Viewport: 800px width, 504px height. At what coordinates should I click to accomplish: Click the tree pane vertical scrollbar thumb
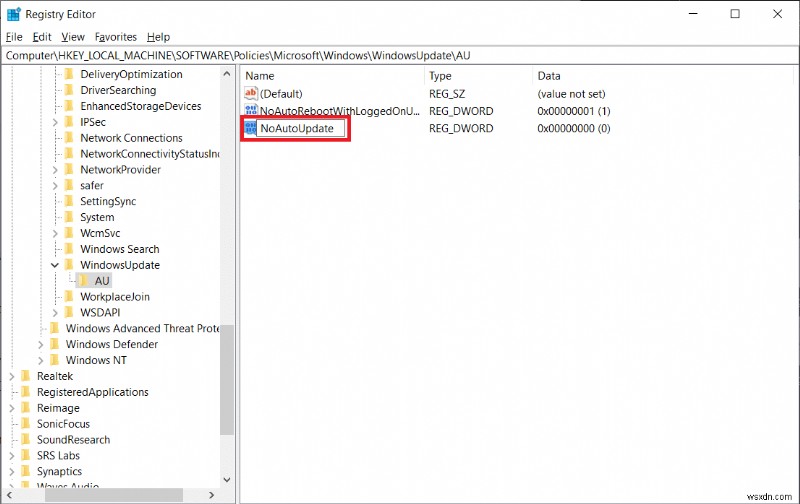tap(227, 380)
